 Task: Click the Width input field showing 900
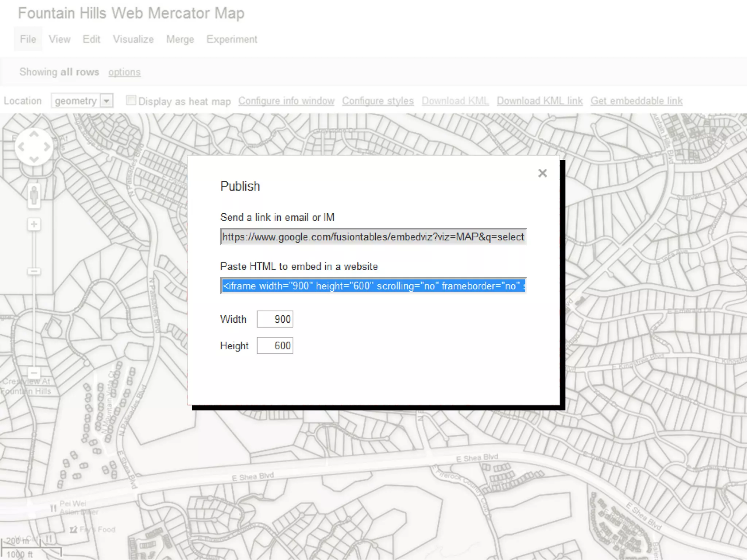[275, 319]
